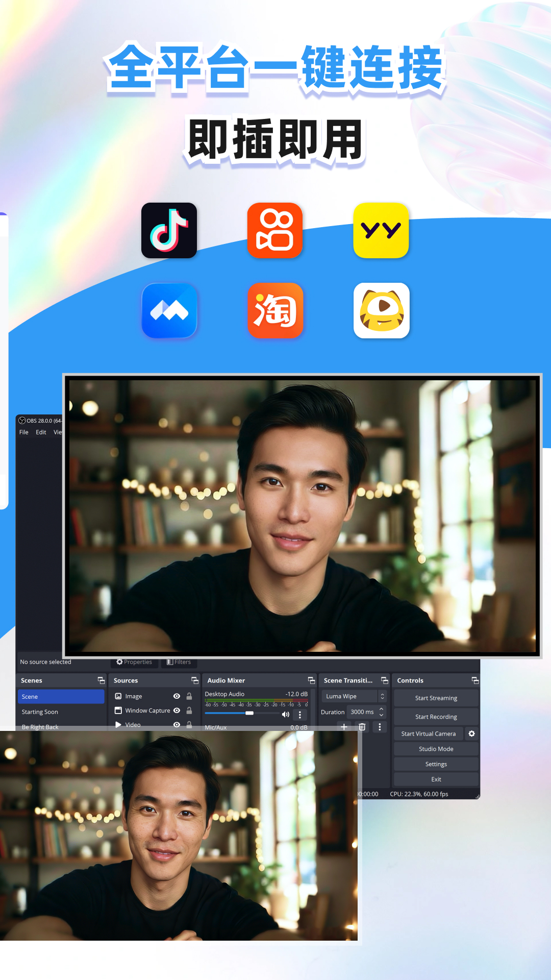Decrease the transition Duration with down arrow
This screenshot has height=980, width=551.
pyautogui.click(x=381, y=715)
